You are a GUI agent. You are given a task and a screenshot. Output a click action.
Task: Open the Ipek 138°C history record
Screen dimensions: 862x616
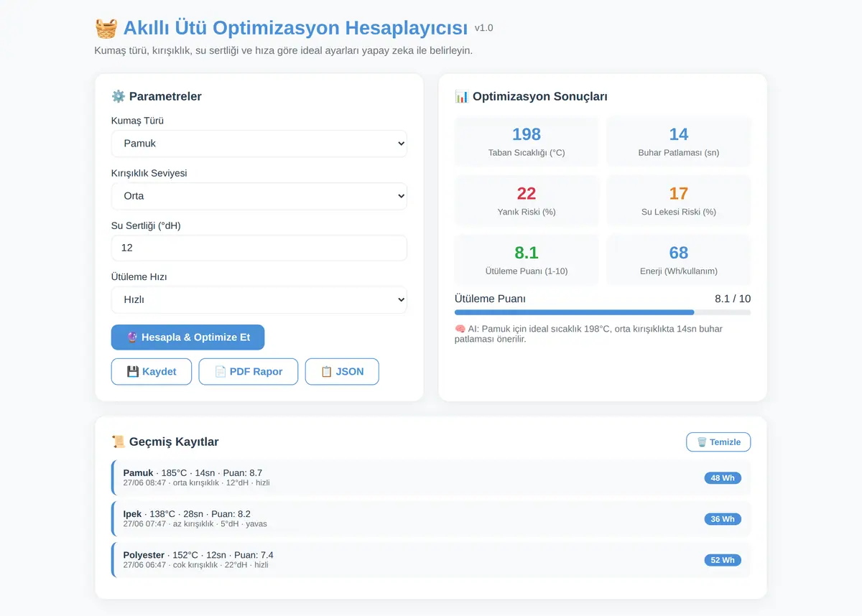(431, 518)
